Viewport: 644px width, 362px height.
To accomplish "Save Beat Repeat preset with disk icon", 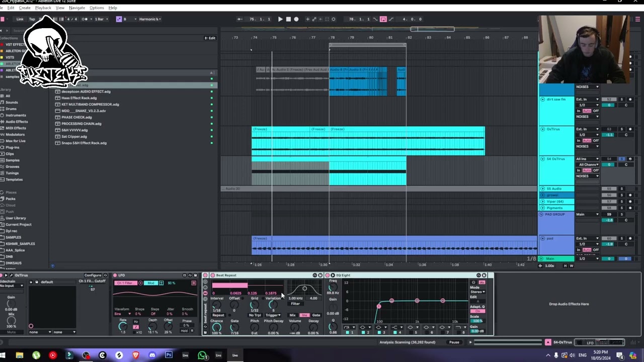I will 320,276.
